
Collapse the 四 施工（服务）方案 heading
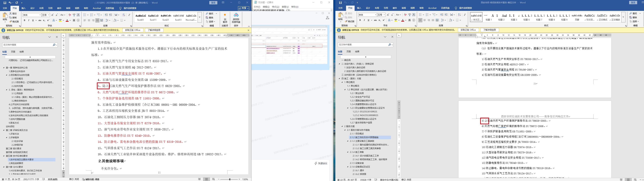point(339,79)
